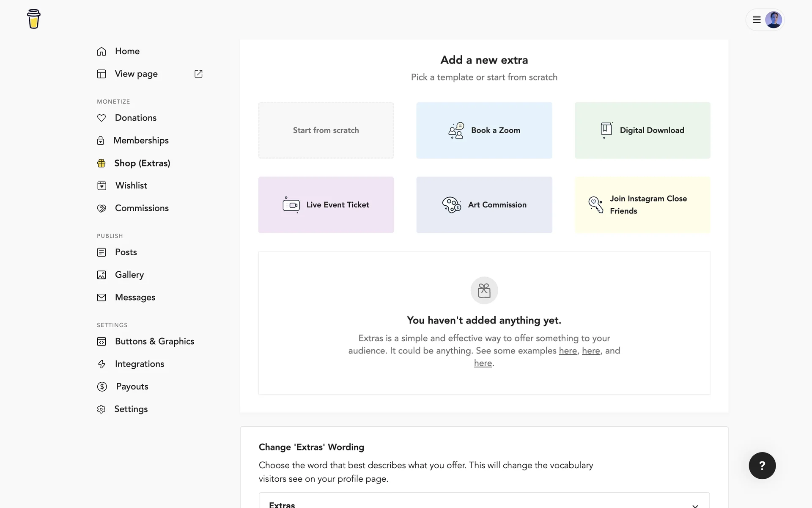The height and width of the screenshot is (508, 812).
Task: Open the Gallery section in sidebar
Action: 129,275
